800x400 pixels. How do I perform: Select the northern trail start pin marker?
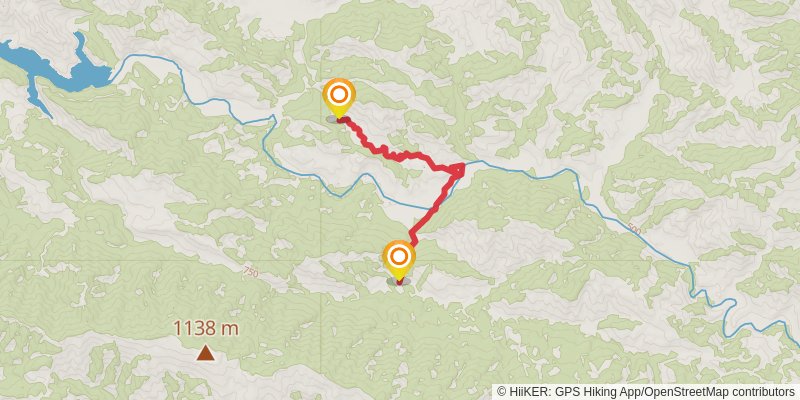point(339,98)
